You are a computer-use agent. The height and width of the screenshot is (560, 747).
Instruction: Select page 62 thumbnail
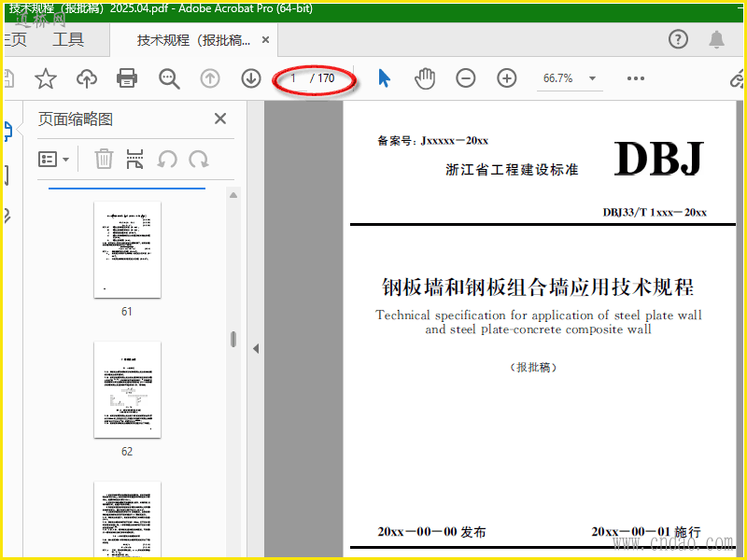click(127, 390)
